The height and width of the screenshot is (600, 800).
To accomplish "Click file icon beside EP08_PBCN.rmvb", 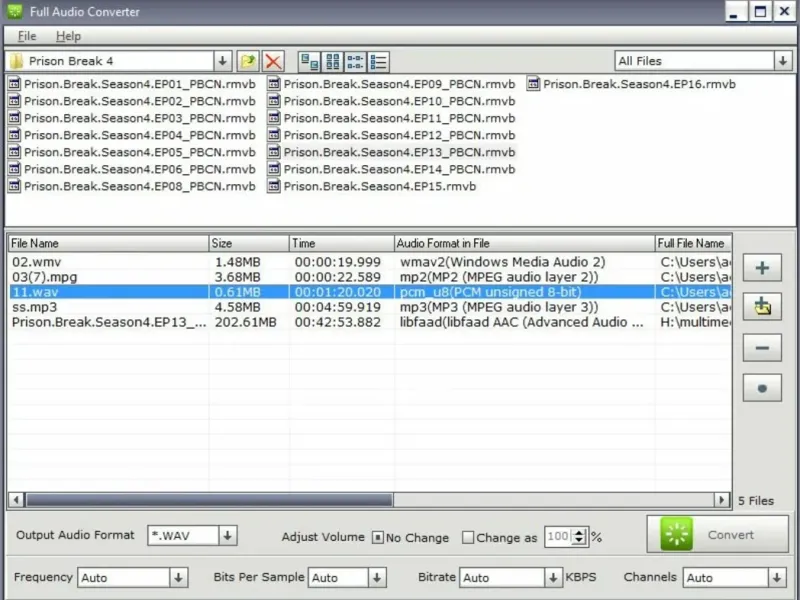I will point(14,186).
